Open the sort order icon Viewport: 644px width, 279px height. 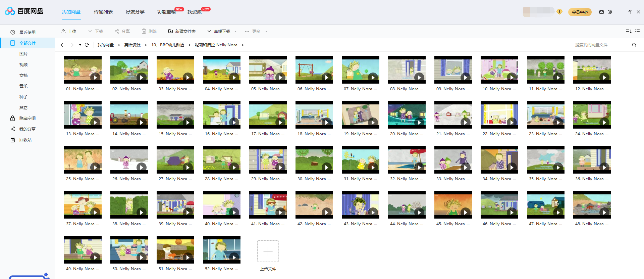coord(629,31)
